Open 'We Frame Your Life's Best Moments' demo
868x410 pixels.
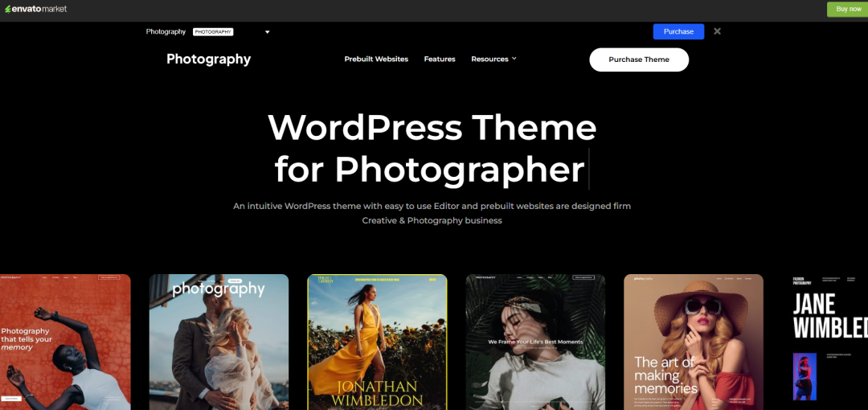[535, 342]
